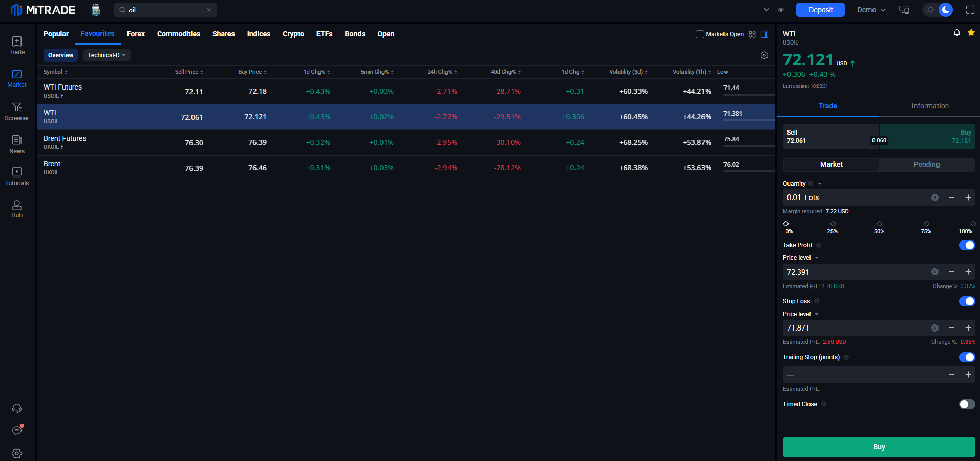The height and width of the screenshot is (461, 980).
Task: Open the Information tab
Action: pos(930,106)
